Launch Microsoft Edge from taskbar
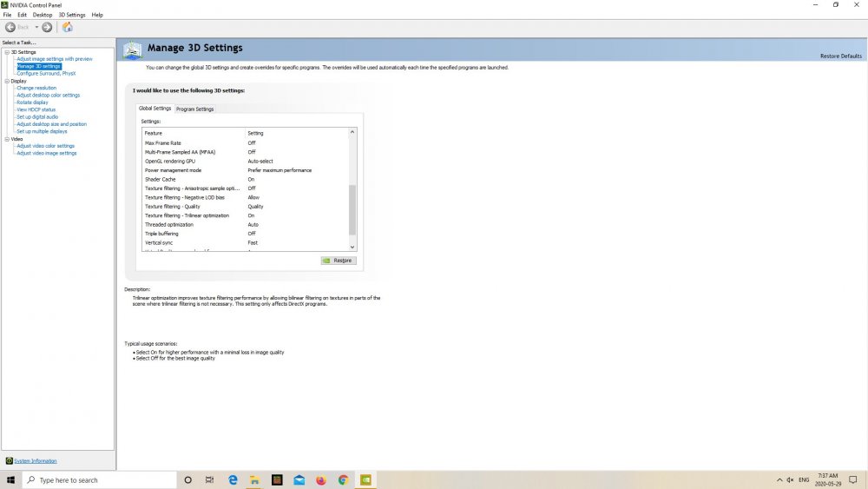Viewport: 868px width, 489px height. [233, 480]
